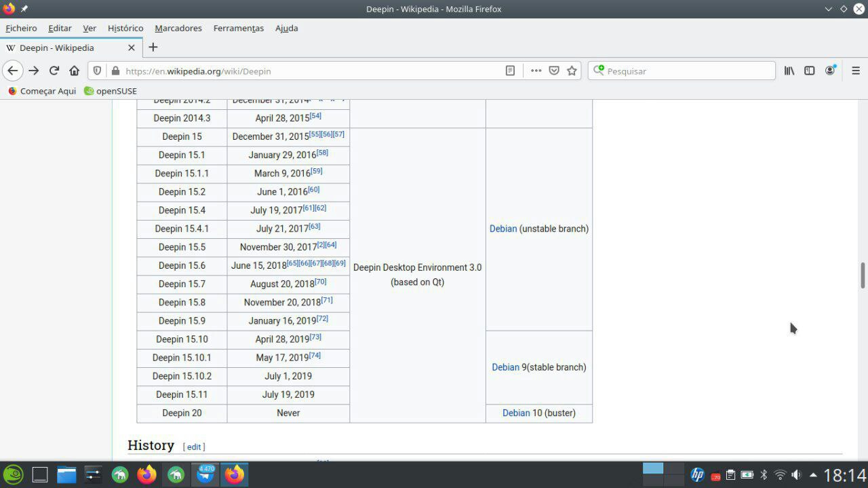Show the sidebars panel
868x488 pixels.
pyautogui.click(x=810, y=71)
